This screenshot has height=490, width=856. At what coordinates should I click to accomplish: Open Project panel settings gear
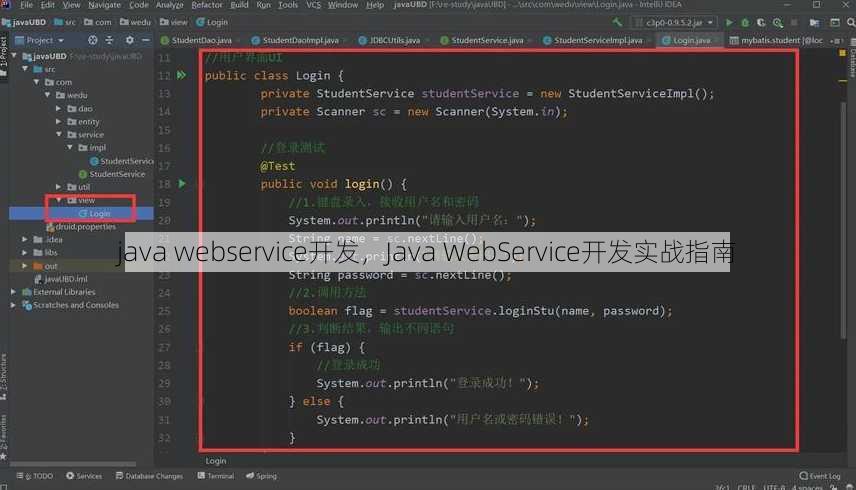click(x=129, y=40)
